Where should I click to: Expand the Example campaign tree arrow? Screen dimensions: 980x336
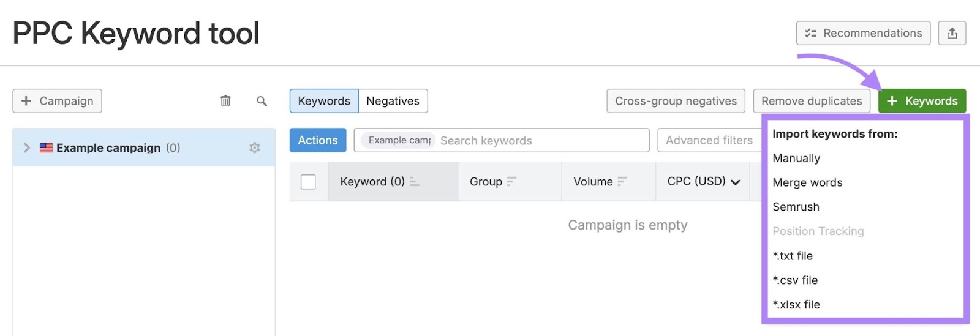tap(26, 147)
